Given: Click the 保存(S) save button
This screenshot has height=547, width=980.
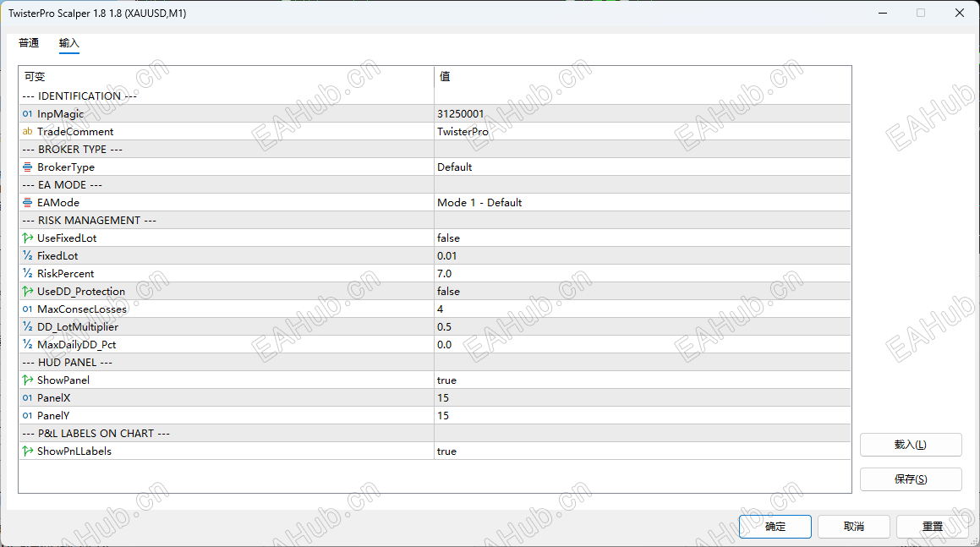Looking at the screenshot, I should (911, 479).
